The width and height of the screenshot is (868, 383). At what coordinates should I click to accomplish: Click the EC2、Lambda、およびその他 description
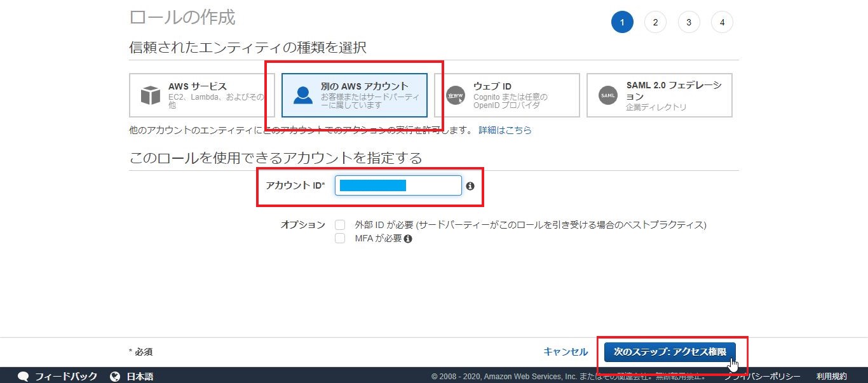click(216, 101)
